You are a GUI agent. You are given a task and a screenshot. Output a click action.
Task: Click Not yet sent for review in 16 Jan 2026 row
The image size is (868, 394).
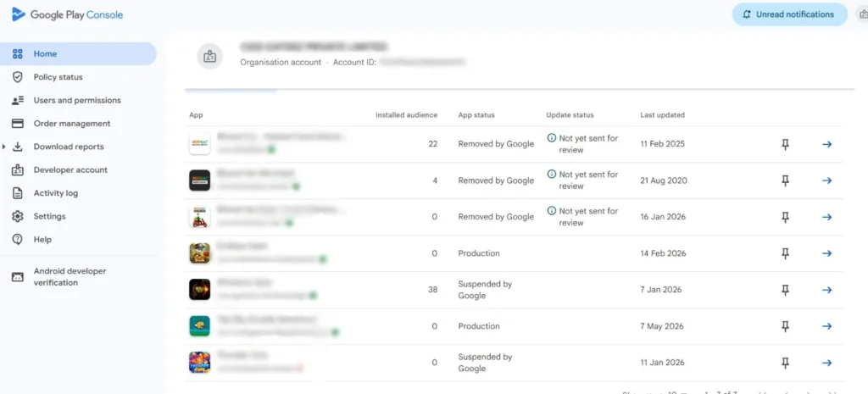pos(588,217)
